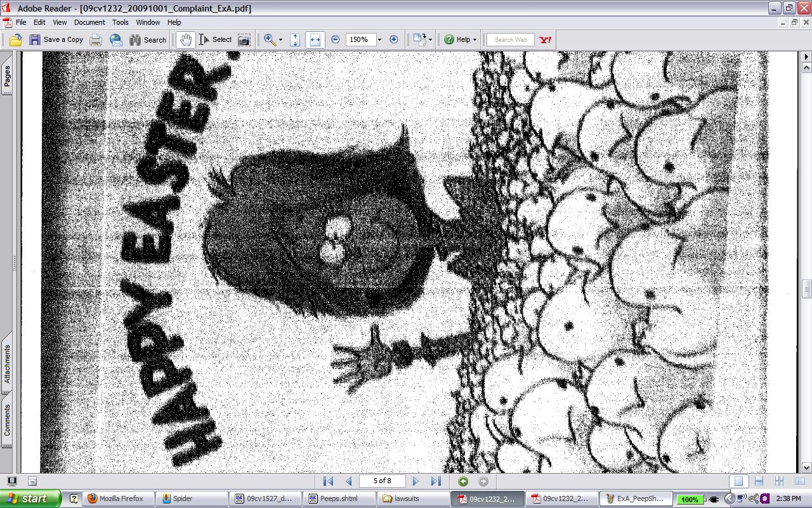Click the hide toolbars icon in status bar

32,481
